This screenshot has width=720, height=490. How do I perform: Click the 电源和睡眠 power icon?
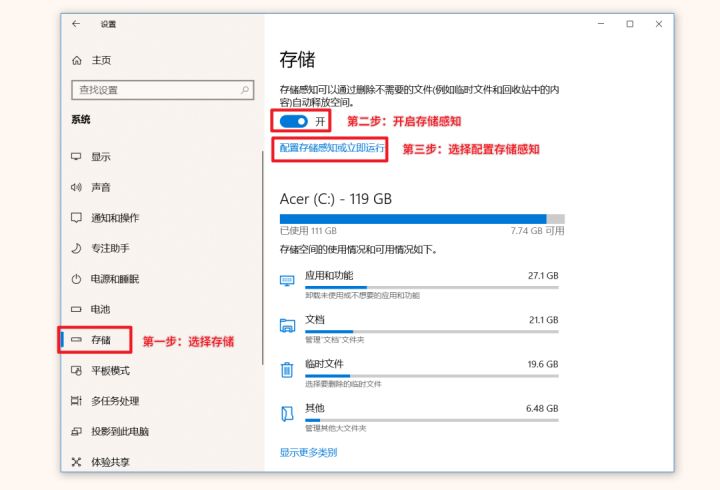pyautogui.click(x=76, y=279)
